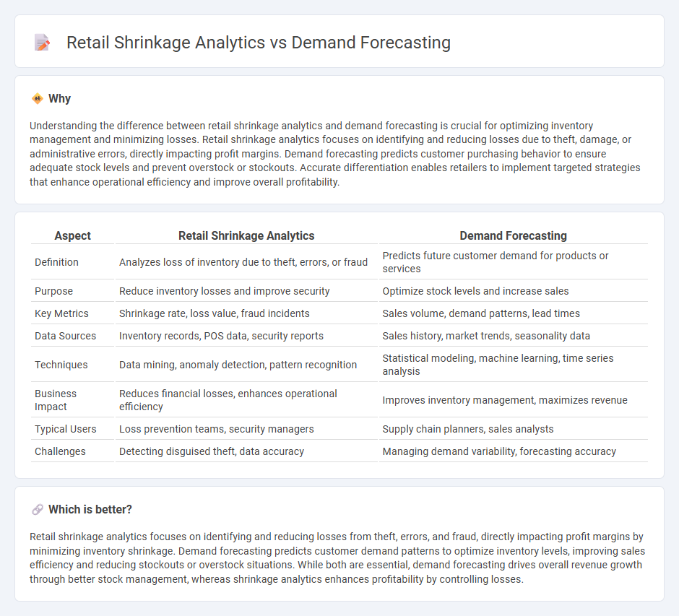The image size is (679, 616).
Task: Click cell 'Sales volume, demand patterns, lead times'
Action: (x=513, y=313)
